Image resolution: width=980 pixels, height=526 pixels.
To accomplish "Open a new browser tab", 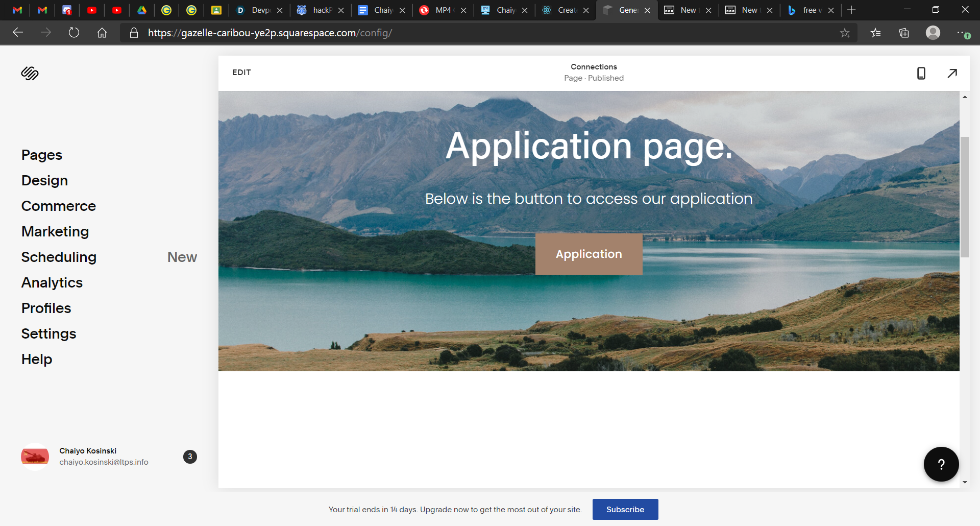I will pyautogui.click(x=851, y=10).
